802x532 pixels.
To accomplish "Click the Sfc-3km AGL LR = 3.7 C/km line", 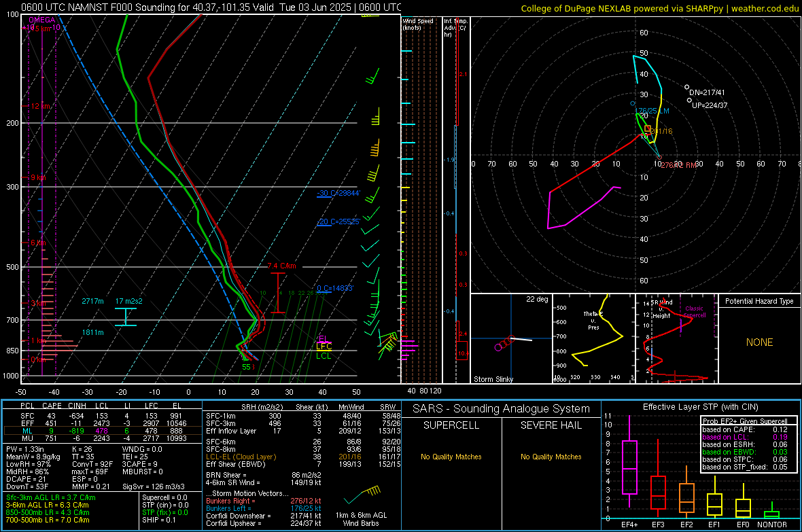I will (51, 497).
